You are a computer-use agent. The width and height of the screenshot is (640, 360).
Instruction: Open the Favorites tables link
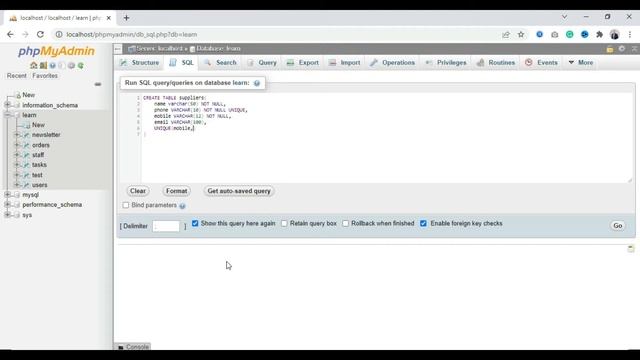pos(45,76)
